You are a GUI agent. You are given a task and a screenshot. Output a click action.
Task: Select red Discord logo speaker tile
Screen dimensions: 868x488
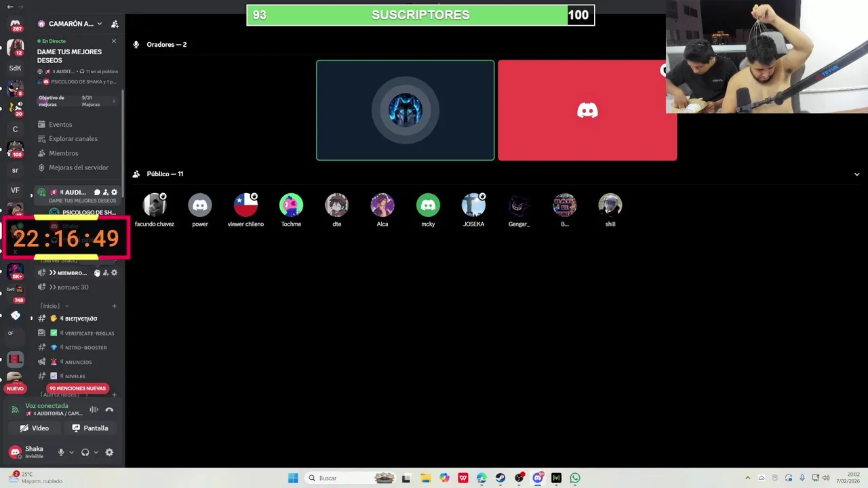coord(587,110)
